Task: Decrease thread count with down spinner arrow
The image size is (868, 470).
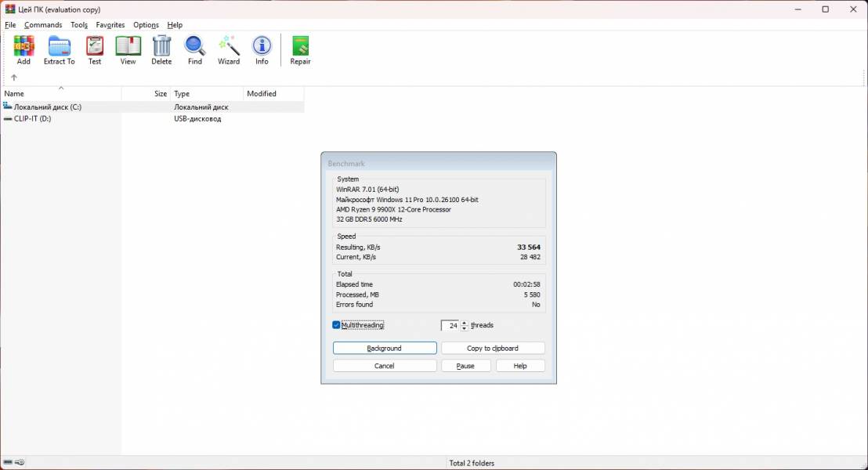Action: [465, 328]
